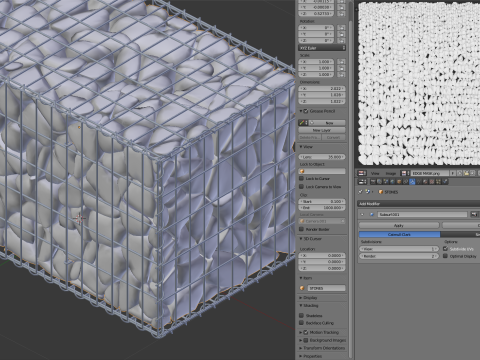Image resolution: width=480 pixels, height=360 pixels.
Task: Collapse the 3D Cursor panel
Action: pos(301,239)
